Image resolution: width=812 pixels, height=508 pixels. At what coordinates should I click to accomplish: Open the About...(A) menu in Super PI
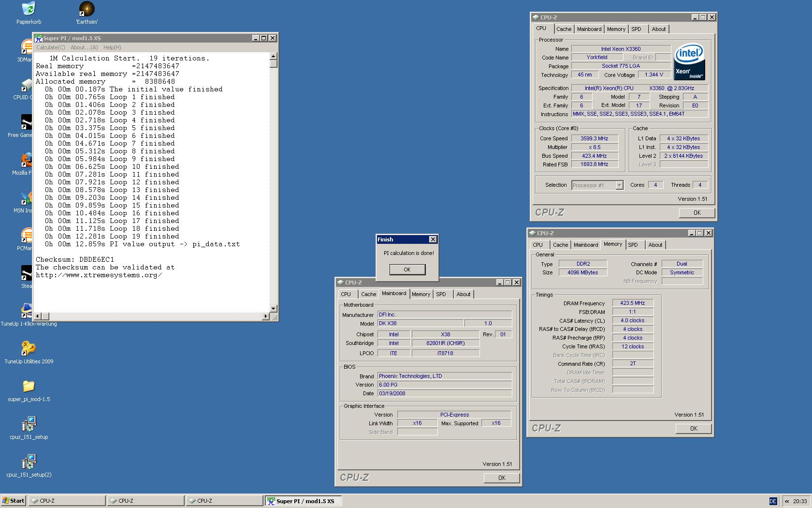(84, 47)
